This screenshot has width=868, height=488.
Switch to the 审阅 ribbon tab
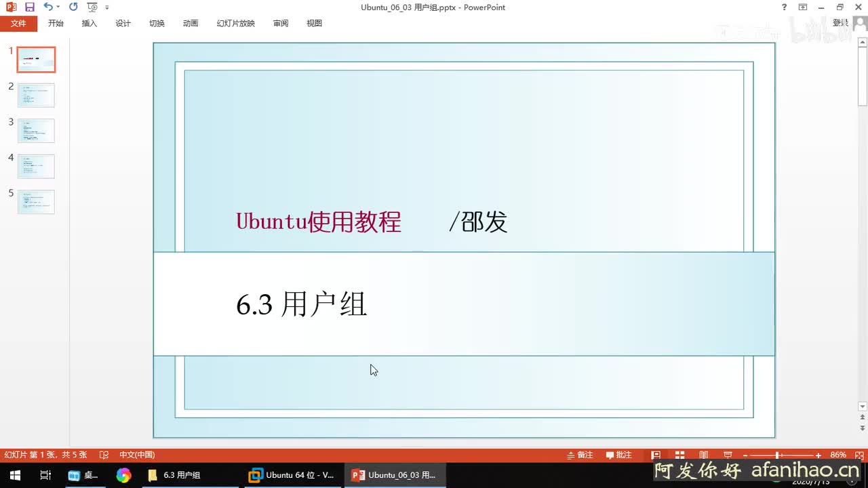[281, 23]
